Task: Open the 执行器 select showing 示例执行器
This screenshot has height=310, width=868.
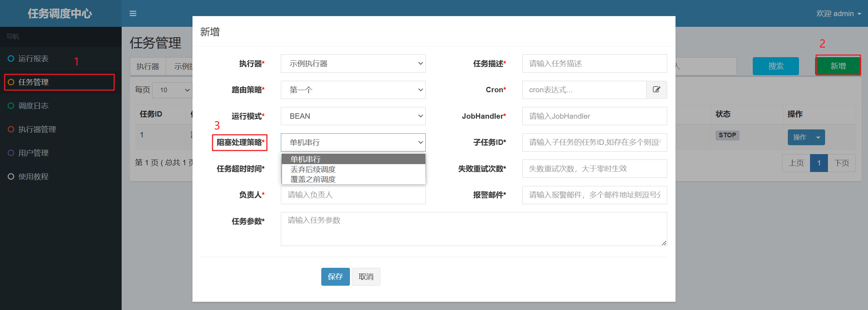Action: tap(353, 63)
